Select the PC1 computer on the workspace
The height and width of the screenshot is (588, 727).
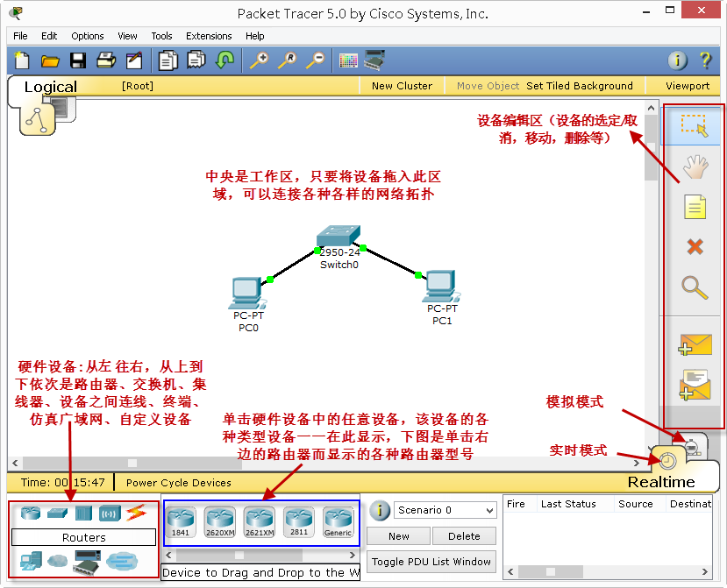(x=441, y=287)
